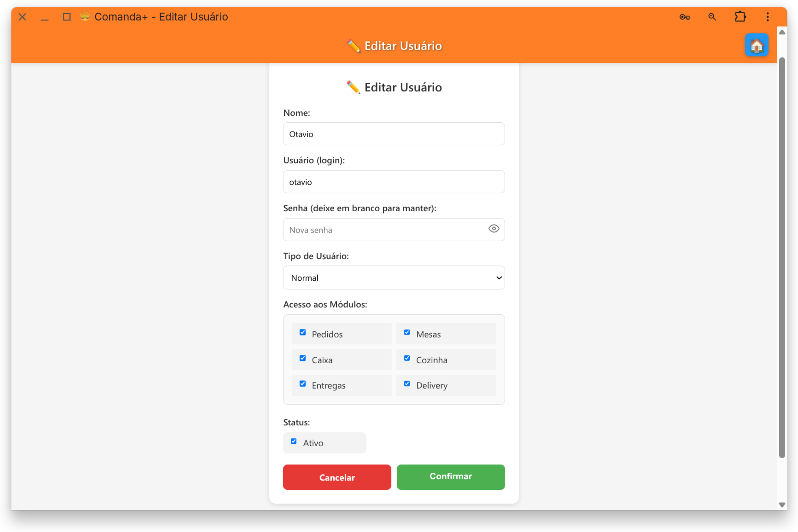798x532 pixels.
Task: Click the Nome text field
Action: (x=394, y=134)
